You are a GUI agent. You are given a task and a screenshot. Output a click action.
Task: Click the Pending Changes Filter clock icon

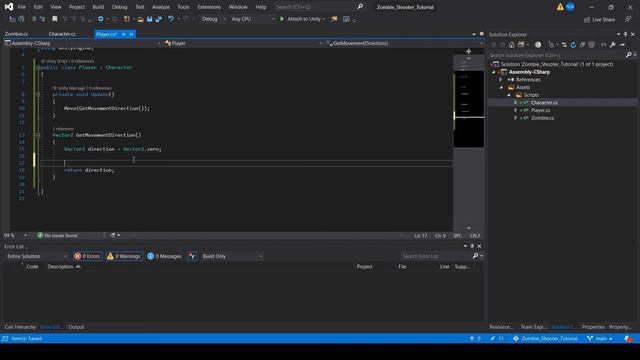tap(551, 45)
